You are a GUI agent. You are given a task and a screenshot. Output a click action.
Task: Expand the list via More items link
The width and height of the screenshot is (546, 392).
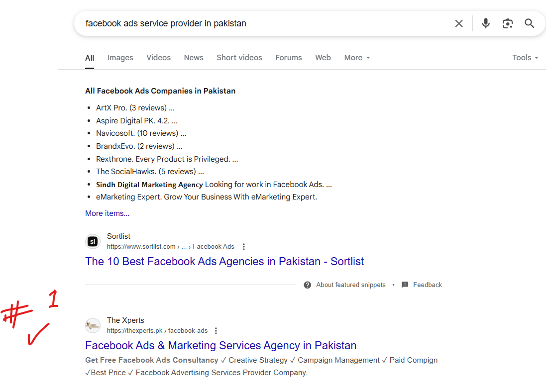pyautogui.click(x=107, y=213)
